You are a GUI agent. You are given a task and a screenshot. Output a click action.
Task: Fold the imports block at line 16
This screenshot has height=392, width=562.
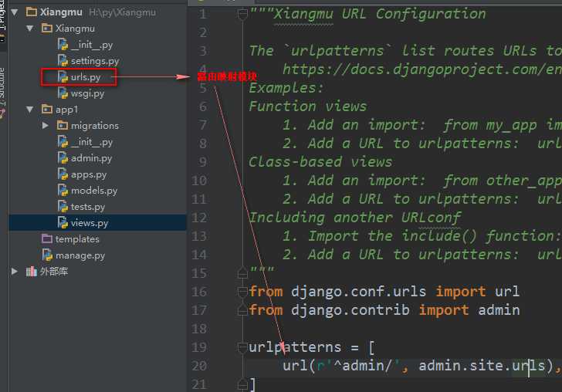pos(242,292)
